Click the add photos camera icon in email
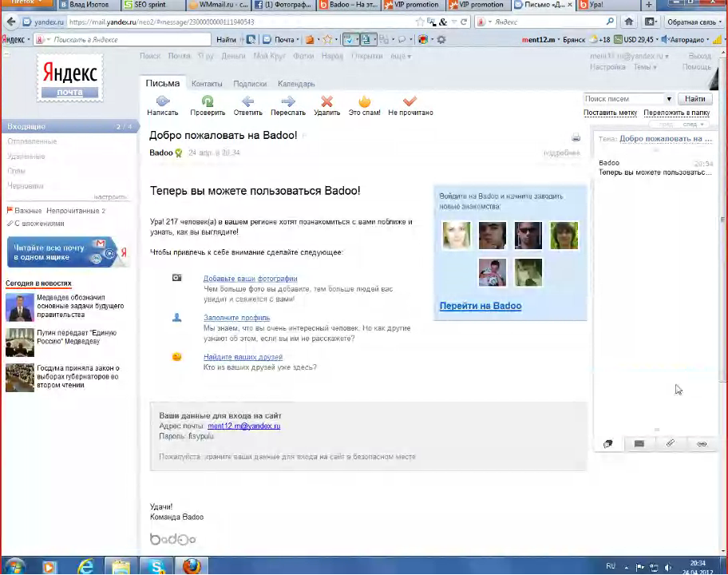The image size is (728, 575). coord(177,278)
